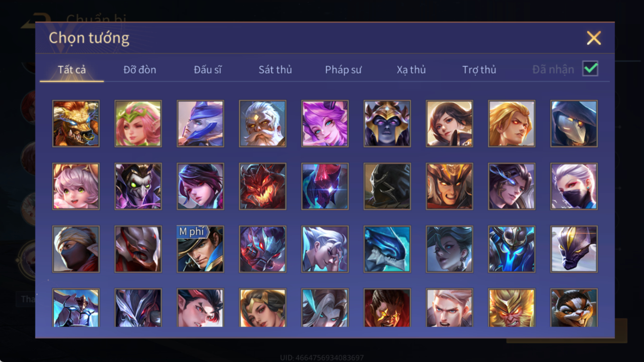644x362 pixels.
Task: Pick the white-bearded old man hero
Action: pos(263,124)
